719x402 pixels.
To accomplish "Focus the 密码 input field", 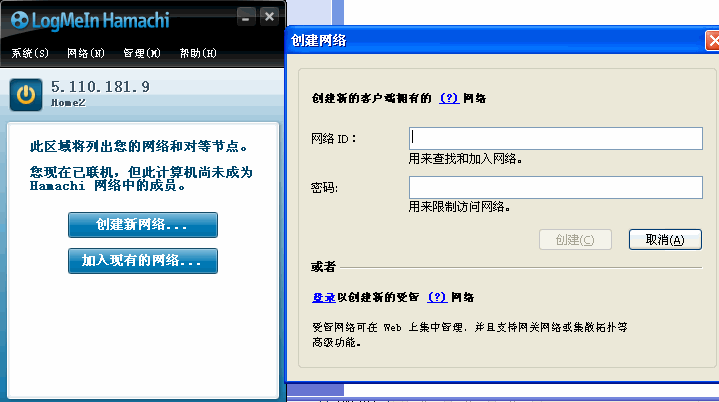I will (556, 187).
